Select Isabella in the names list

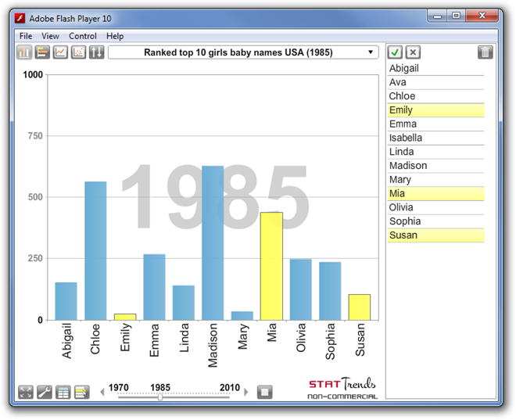coord(435,138)
